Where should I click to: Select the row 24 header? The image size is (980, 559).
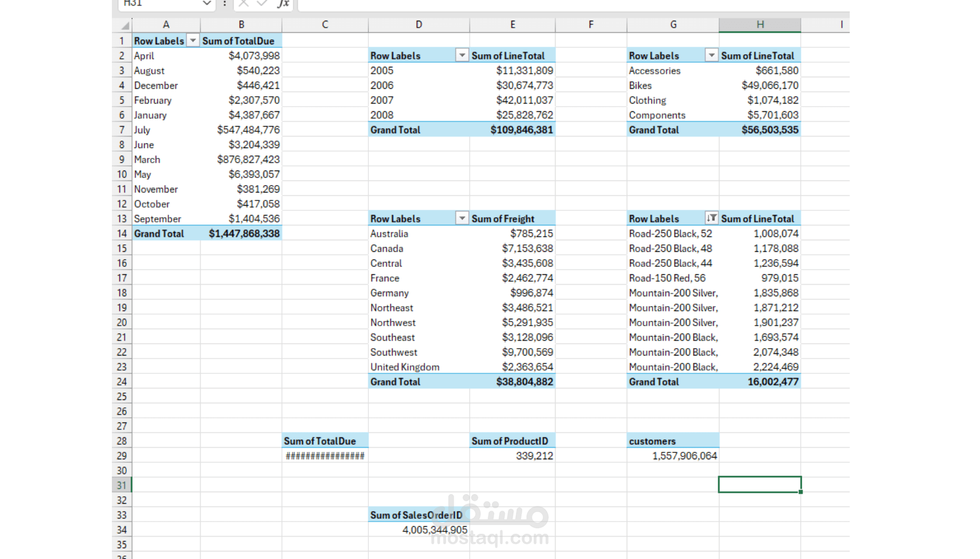[x=122, y=382]
